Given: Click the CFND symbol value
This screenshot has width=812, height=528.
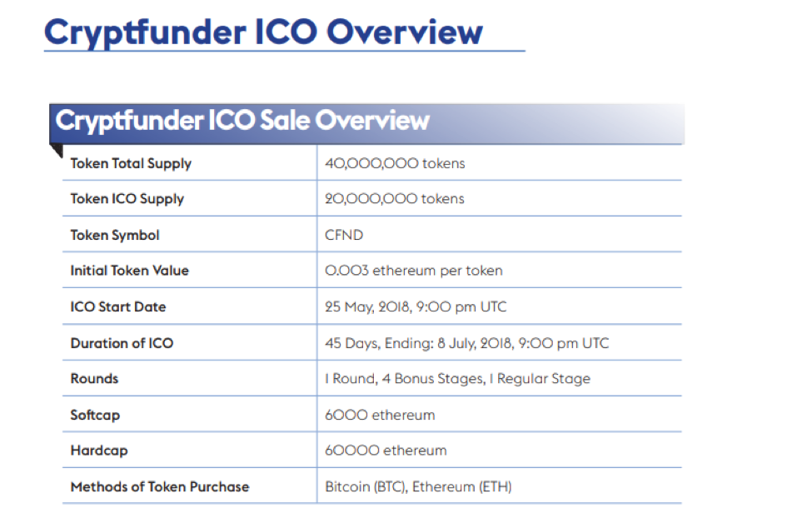Looking at the screenshot, I should [344, 235].
